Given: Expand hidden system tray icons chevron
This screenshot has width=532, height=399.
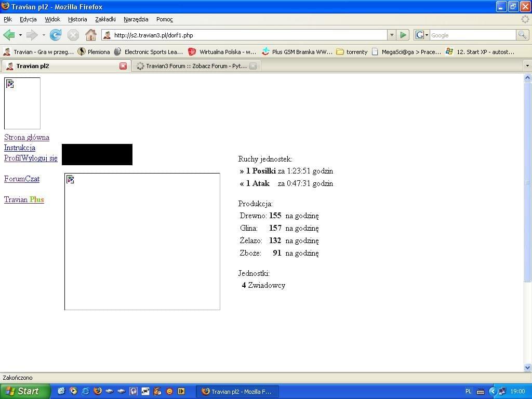Looking at the screenshot, I should point(493,392).
